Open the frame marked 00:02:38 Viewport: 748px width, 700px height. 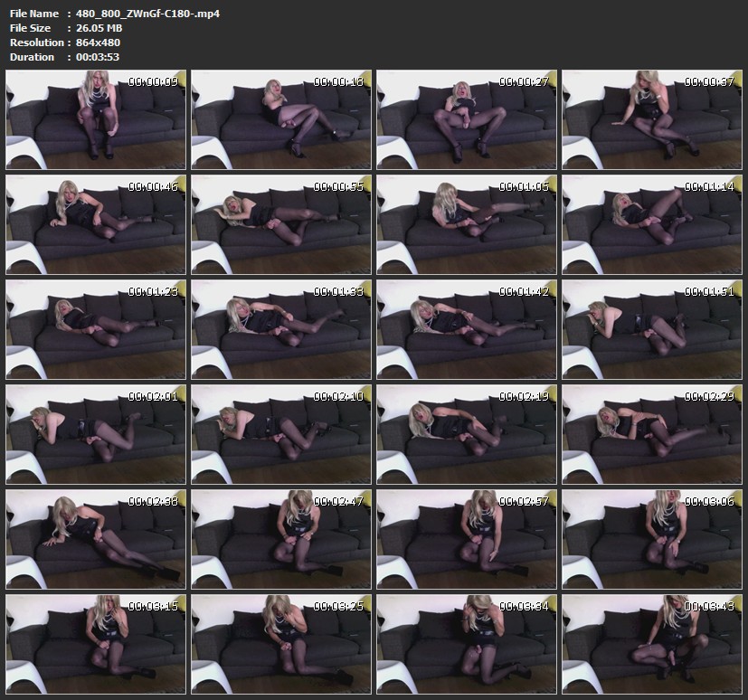(x=96, y=539)
